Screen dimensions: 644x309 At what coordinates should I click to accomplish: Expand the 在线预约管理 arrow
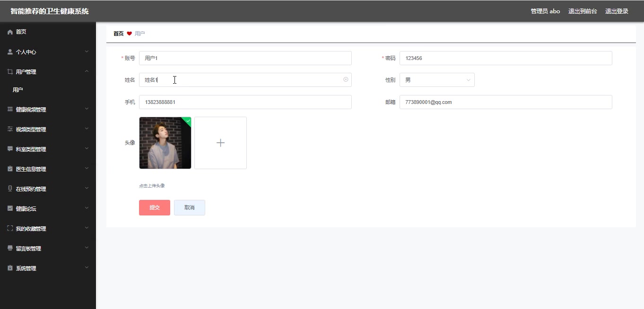point(87,188)
